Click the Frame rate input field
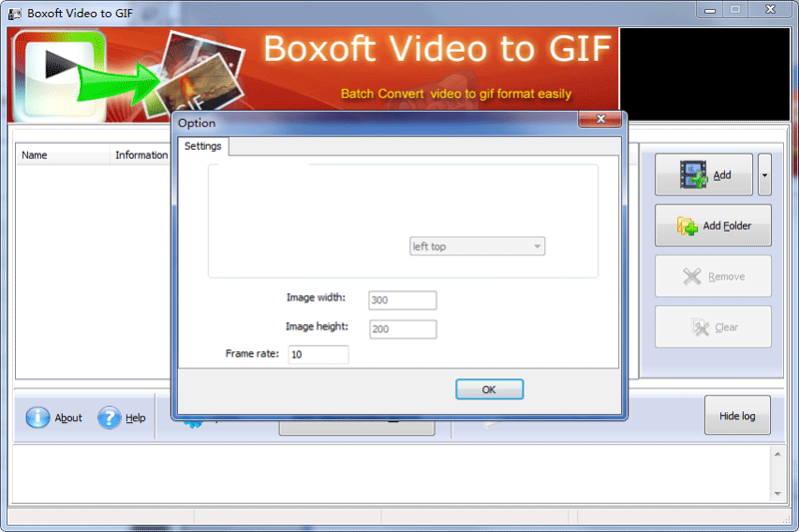 [319, 354]
